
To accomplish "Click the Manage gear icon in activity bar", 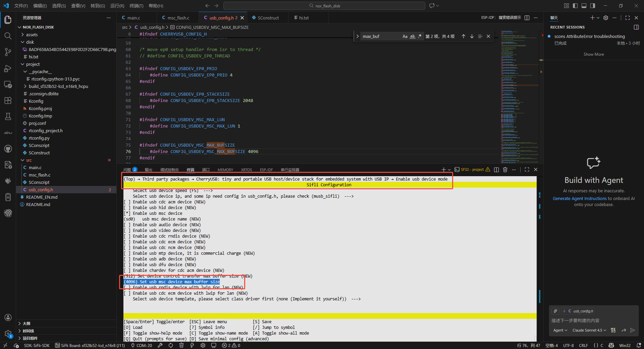I will (x=8, y=334).
